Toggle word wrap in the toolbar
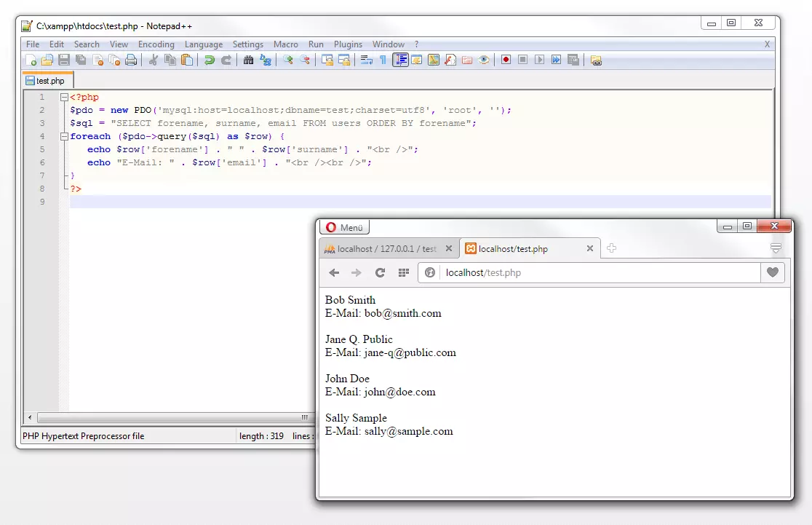812x525 pixels. 368,60
